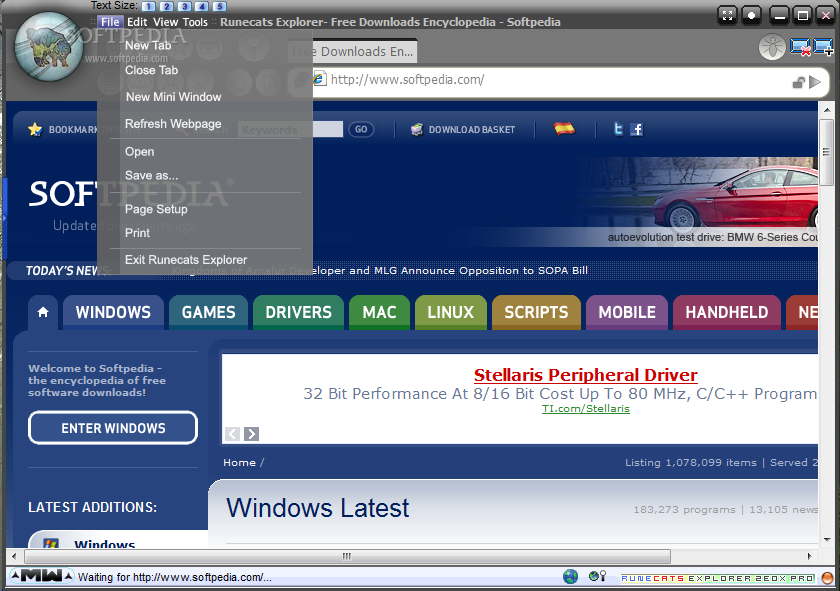Open Stellaris Peripheral Driver ad link
The height and width of the screenshot is (591, 840).
pos(586,375)
